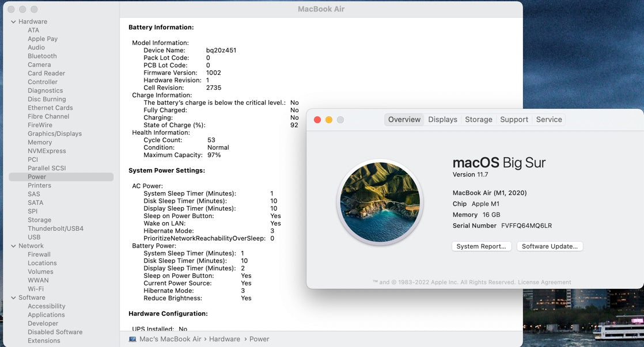
Task: Collapse the Network section chevron
Action: (x=13, y=246)
